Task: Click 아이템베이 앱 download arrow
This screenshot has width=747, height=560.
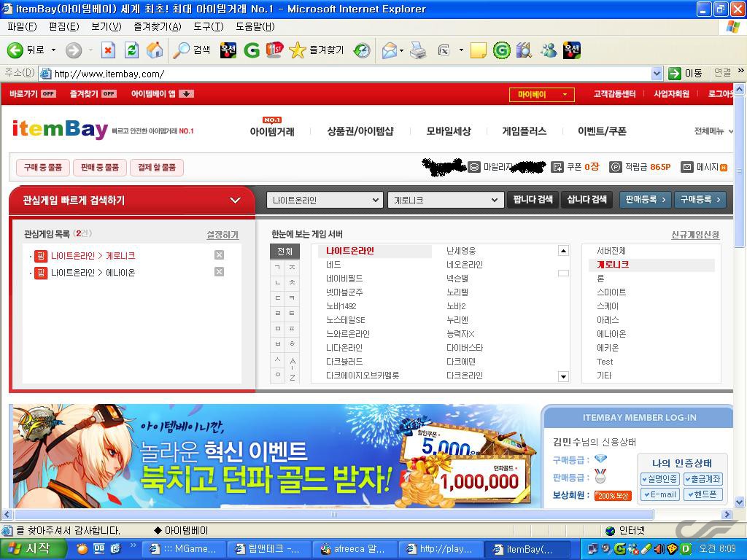Action: point(186,94)
